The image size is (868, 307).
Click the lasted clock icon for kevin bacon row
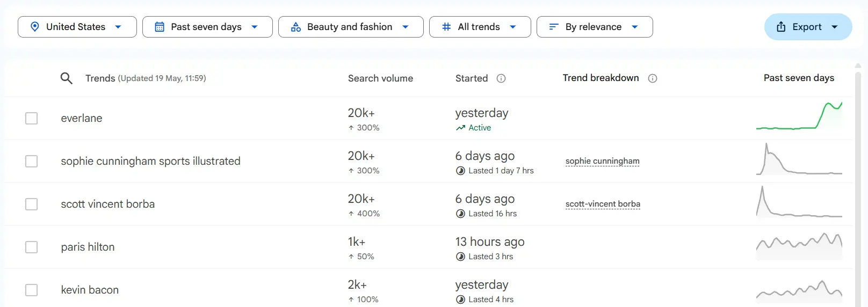[460, 299]
